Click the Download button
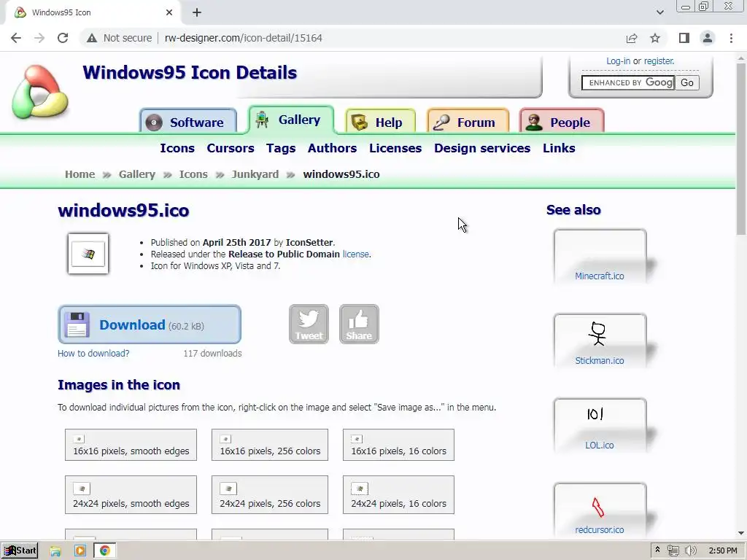747x560 pixels. click(150, 324)
